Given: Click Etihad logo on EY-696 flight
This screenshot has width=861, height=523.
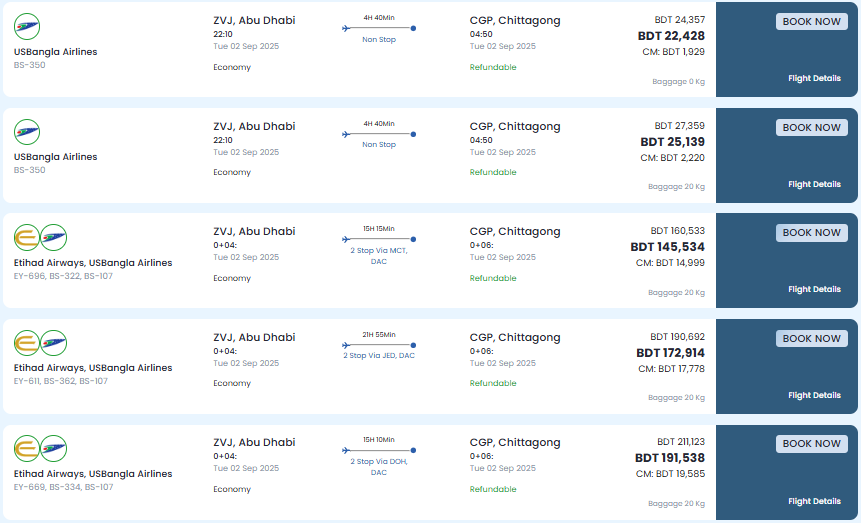Looking at the screenshot, I should coord(27,237).
